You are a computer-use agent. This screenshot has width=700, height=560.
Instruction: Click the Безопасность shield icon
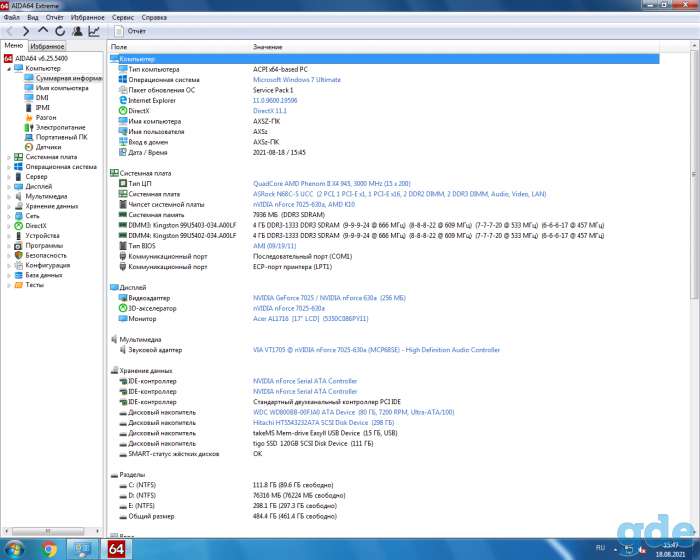(x=18, y=255)
